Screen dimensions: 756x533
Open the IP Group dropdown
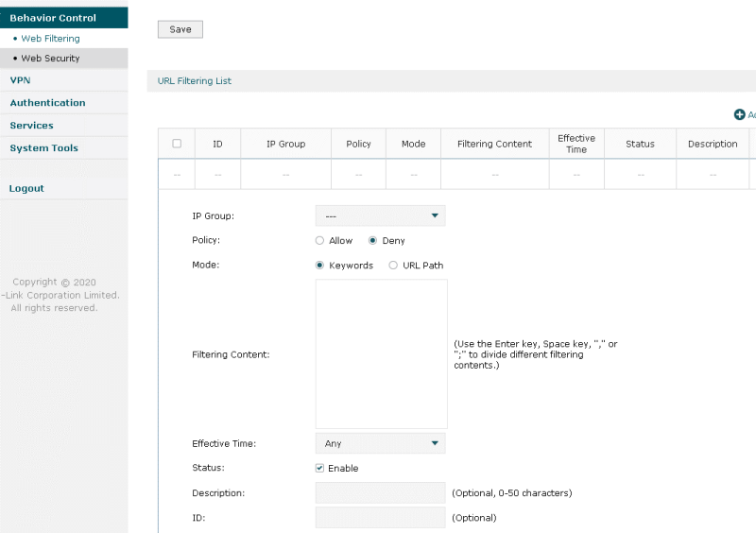(x=381, y=215)
